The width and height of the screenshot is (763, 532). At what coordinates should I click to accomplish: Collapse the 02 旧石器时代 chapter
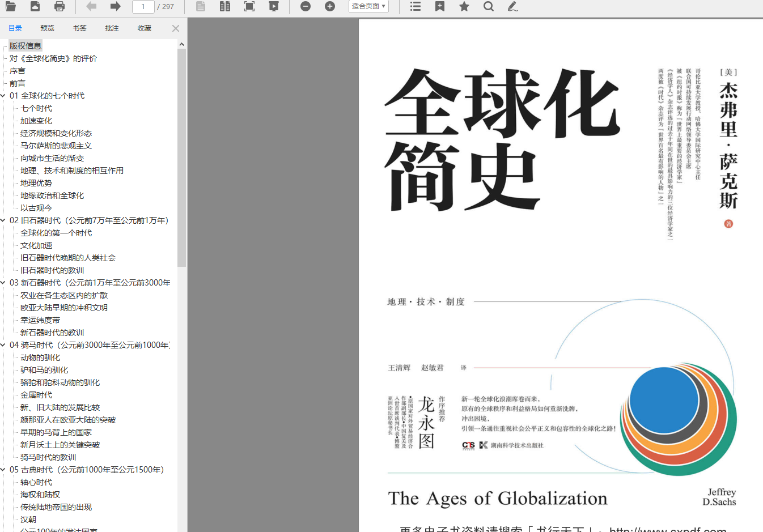[x=3, y=220]
